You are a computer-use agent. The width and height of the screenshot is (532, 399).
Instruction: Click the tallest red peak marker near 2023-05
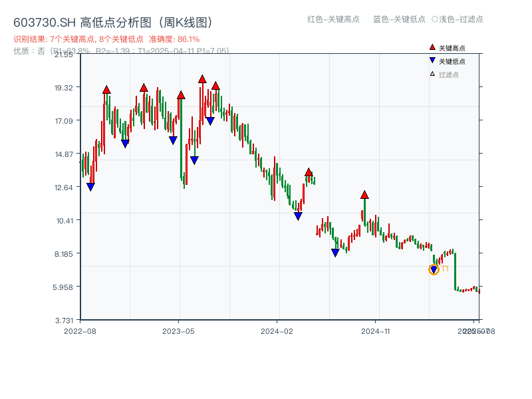tap(201, 78)
